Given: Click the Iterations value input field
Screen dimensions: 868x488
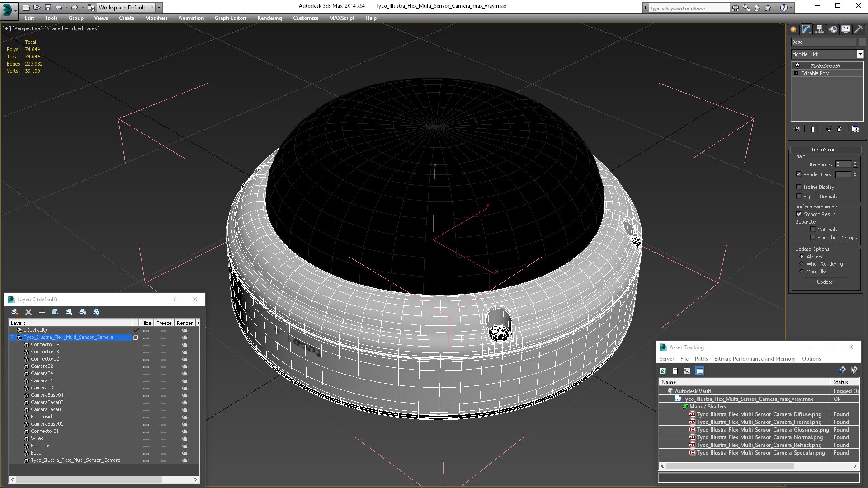Looking at the screenshot, I should pyautogui.click(x=843, y=164).
